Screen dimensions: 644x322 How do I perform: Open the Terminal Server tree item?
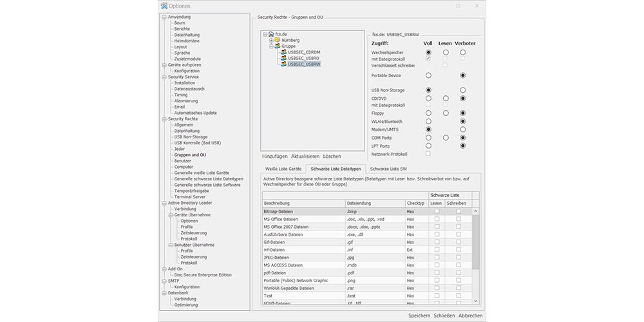pyautogui.click(x=190, y=196)
